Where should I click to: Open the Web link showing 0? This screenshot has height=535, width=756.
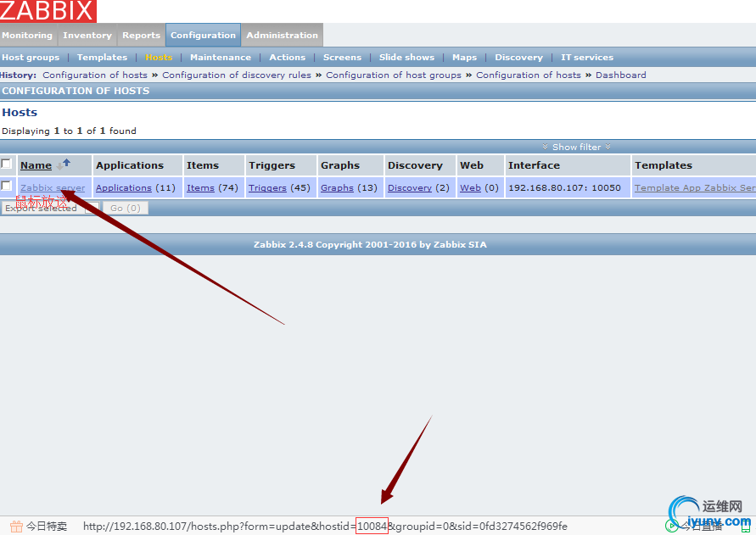pos(470,188)
